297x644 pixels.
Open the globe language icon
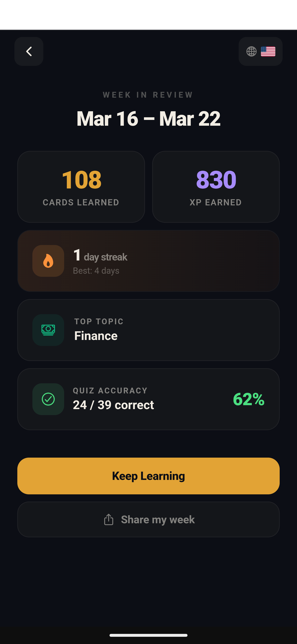(x=251, y=51)
